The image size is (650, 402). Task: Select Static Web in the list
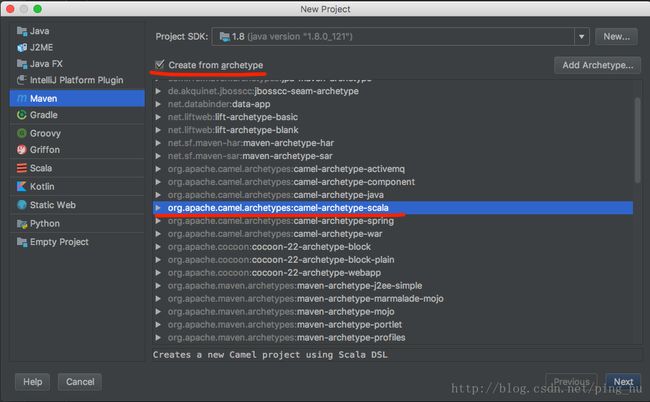[77, 205]
